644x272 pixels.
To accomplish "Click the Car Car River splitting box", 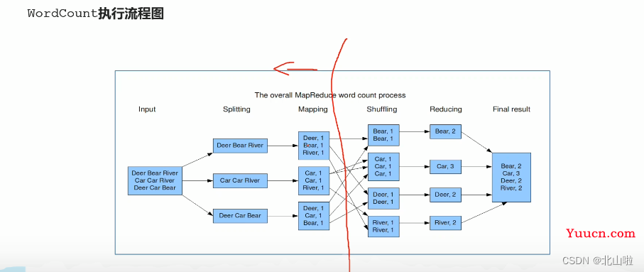I will 240,181.
